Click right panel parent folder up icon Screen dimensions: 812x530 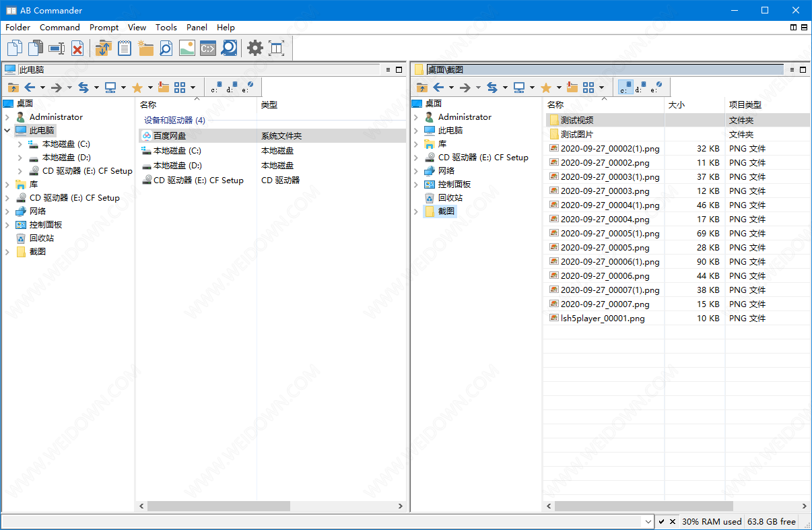(x=422, y=88)
